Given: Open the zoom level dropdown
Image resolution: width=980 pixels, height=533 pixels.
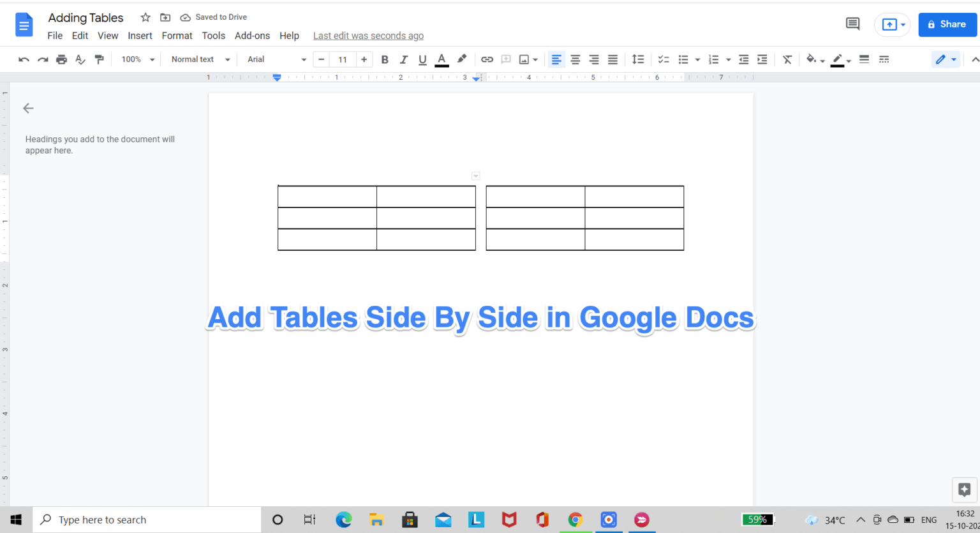Looking at the screenshot, I should 137,59.
